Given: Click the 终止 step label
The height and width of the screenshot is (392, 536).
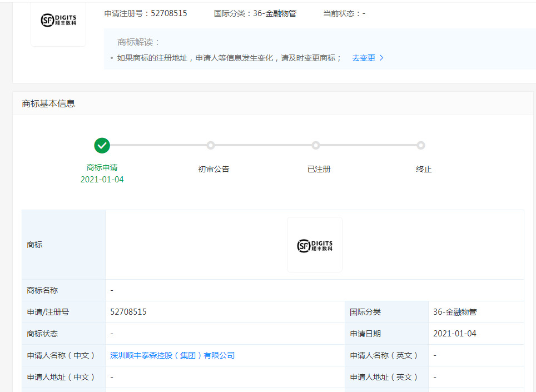Looking at the screenshot, I should (x=424, y=169).
